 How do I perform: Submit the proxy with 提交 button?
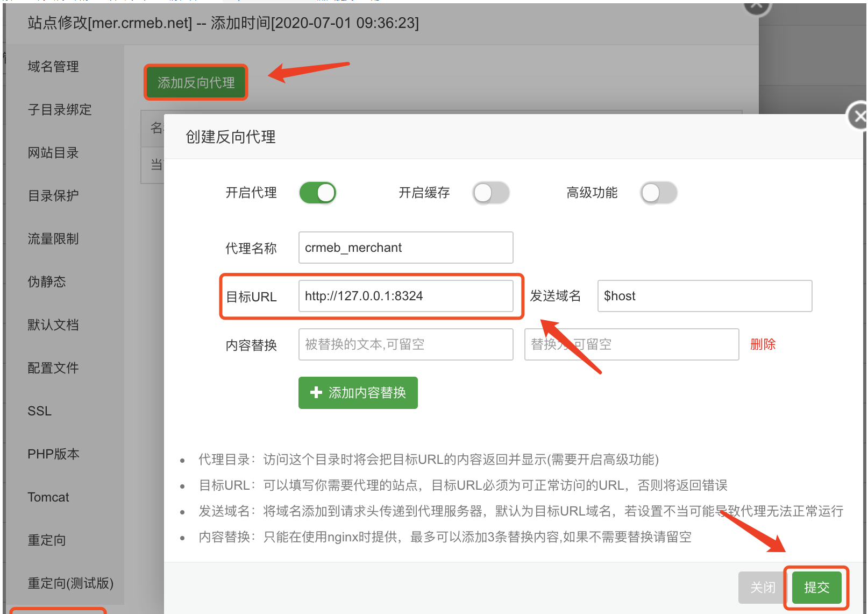tap(816, 587)
